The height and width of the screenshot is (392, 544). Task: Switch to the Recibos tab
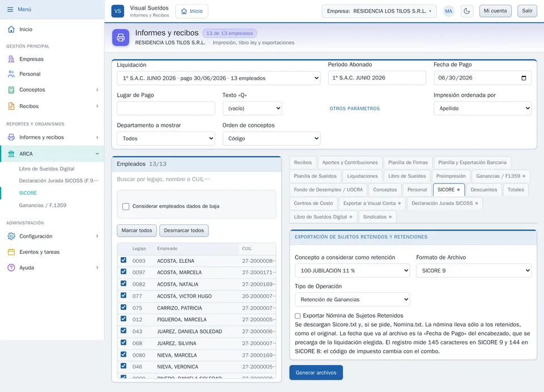click(x=303, y=163)
